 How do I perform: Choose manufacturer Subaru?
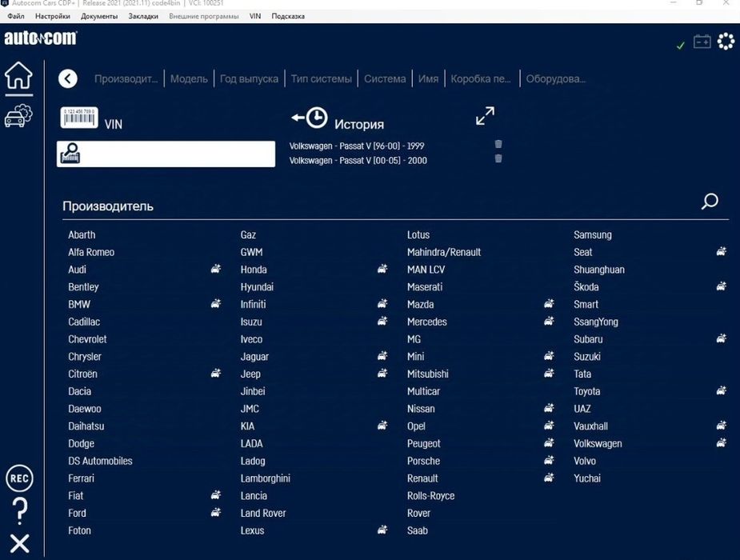588,338
